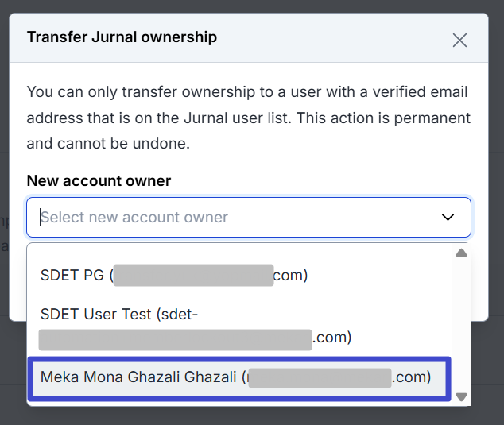This screenshot has height=425, width=504.
Task: Pick Meka Mona Ghazali Ghazali option
Action: [139, 377]
